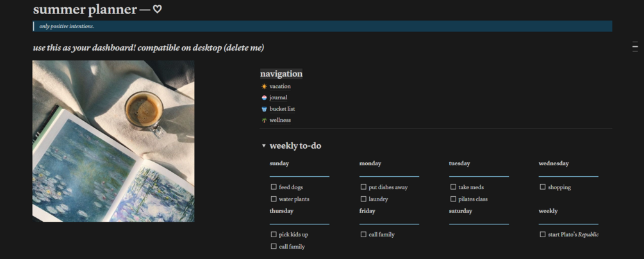
Task: Tick Thursday's call family checkbox
Action: [274, 246]
